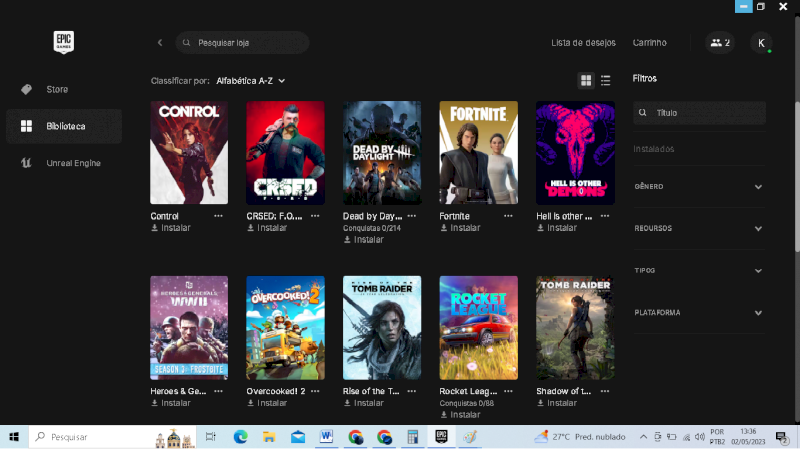Image resolution: width=800 pixels, height=449 pixels.
Task: Expand the Plataforma filter
Action: click(x=699, y=313)
